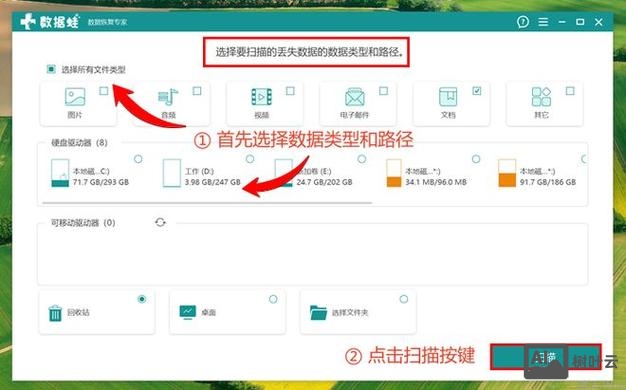Screen dimensions: 626x390
Task: Click 3.98 GB/247 GB size text
Action: pyautogui.click(x=212, y=182)
